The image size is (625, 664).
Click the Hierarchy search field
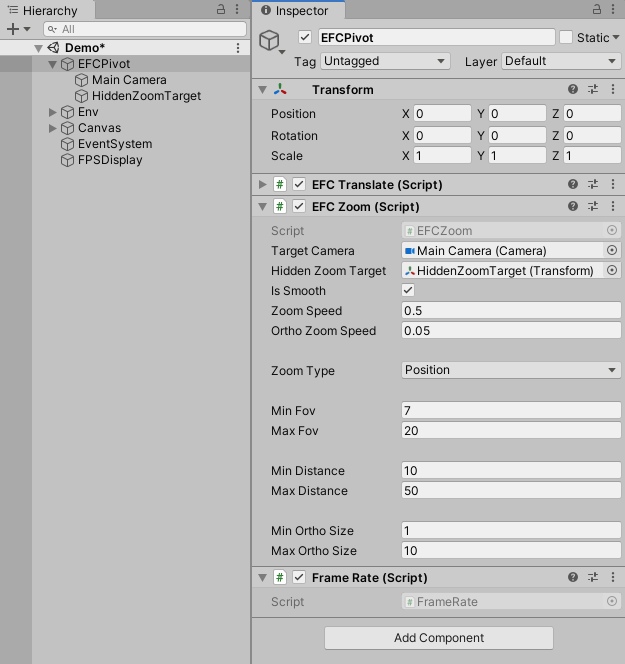(x=145, y=29)
